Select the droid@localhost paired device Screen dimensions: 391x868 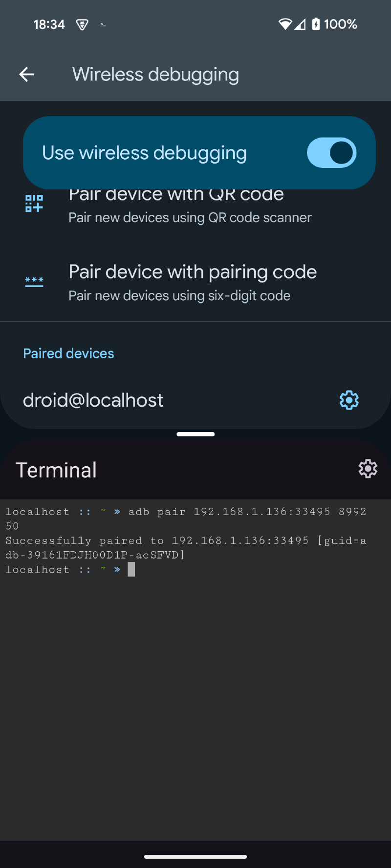coord(195,400)
